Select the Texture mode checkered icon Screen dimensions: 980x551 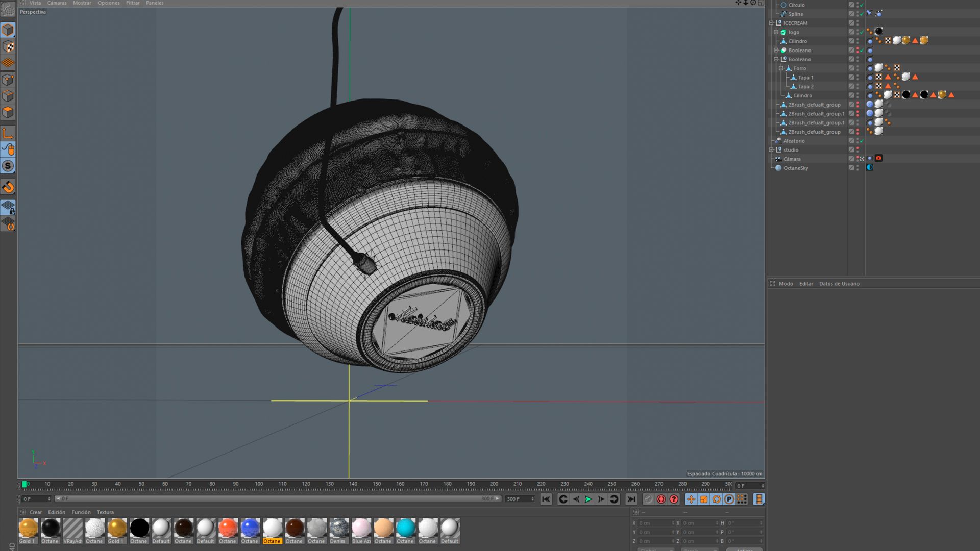click(8, 46)
